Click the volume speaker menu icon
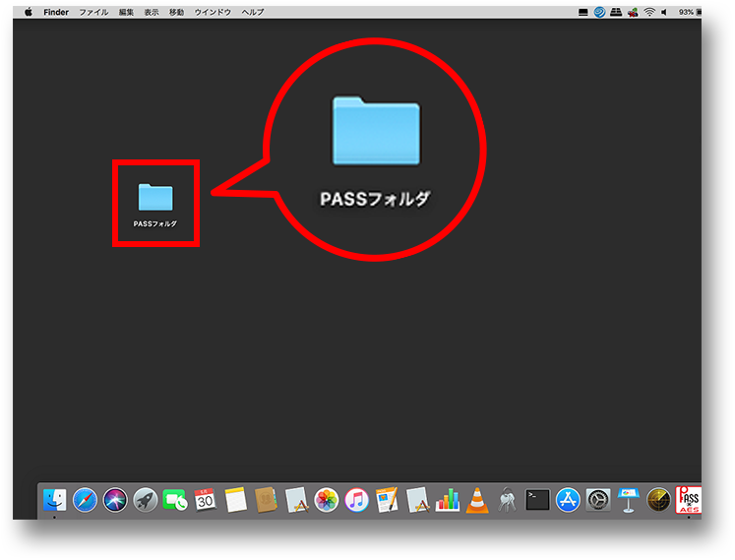 click(x=664, y=12)
